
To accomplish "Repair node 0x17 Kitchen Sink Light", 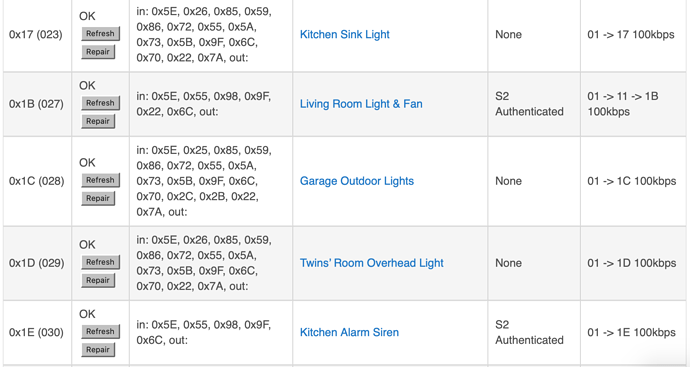I will click(x=98, y=52).
